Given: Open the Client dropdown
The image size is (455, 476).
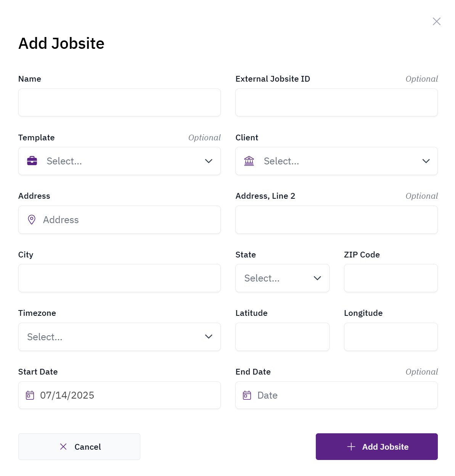Looking at the screenshot, I should pyautogui.click(x=336, y=161).
